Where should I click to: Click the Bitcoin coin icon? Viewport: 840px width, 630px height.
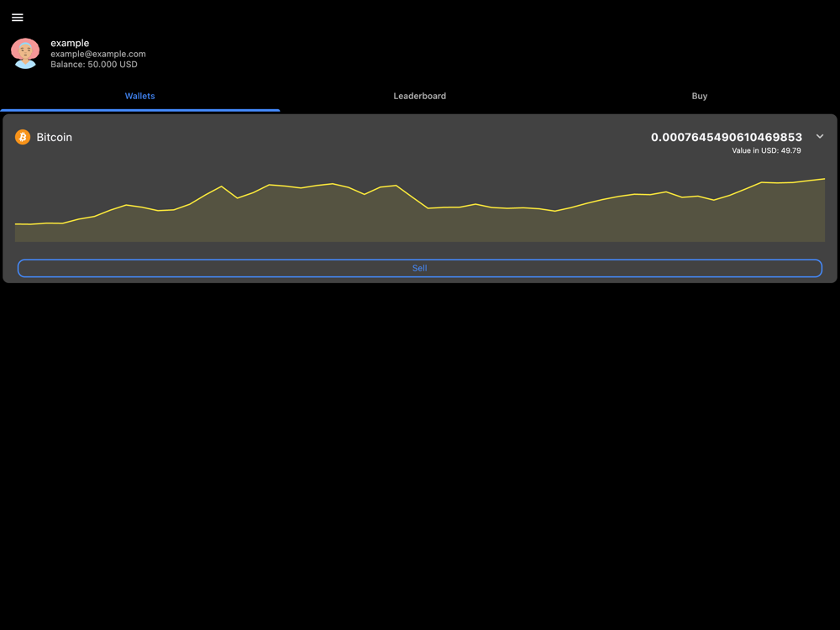click(x=23, y=137)
